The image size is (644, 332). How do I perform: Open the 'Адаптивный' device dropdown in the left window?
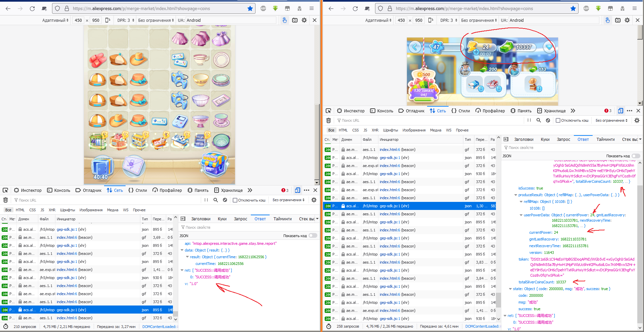tap(55, 20)
